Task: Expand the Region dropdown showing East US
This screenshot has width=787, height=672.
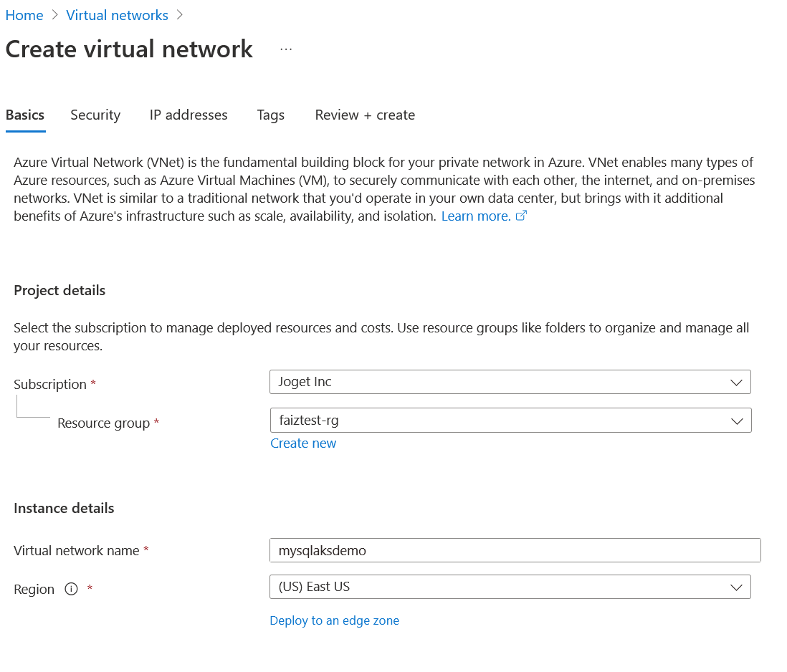Action: (x=502, y=587)
